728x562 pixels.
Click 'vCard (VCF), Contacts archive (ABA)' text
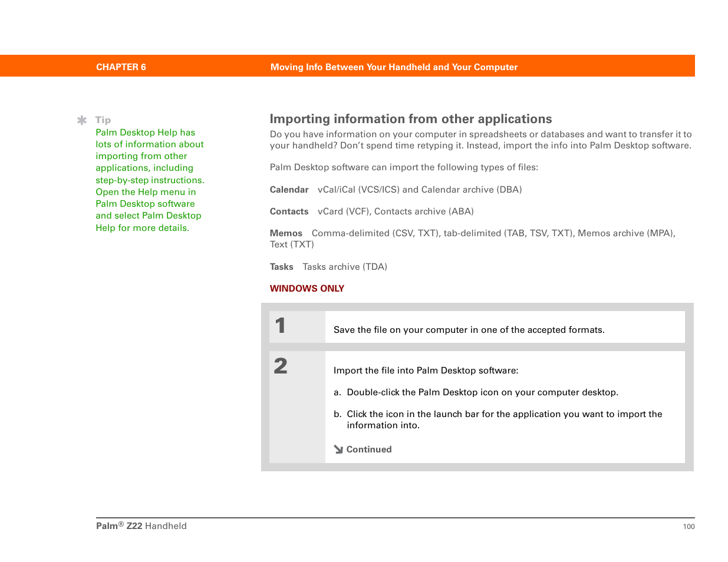[396, 211]
